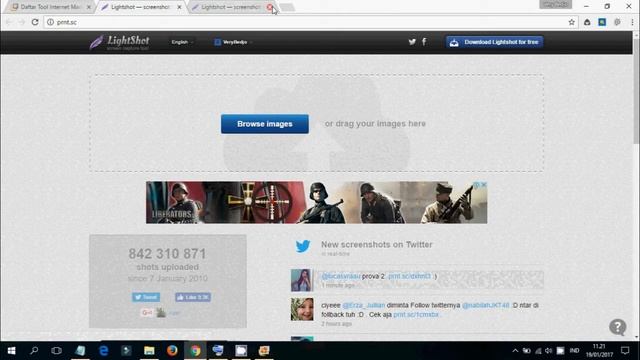Bookmark this page with star icon
640x360 pixels.
click(571, 22)
